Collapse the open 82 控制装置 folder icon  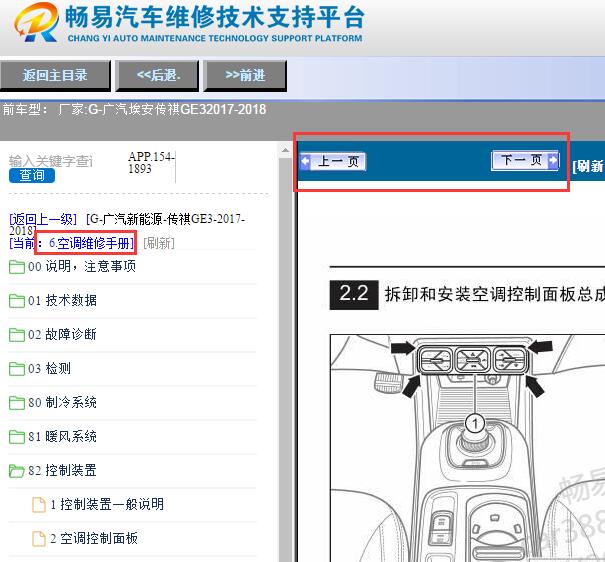point(17,471)
